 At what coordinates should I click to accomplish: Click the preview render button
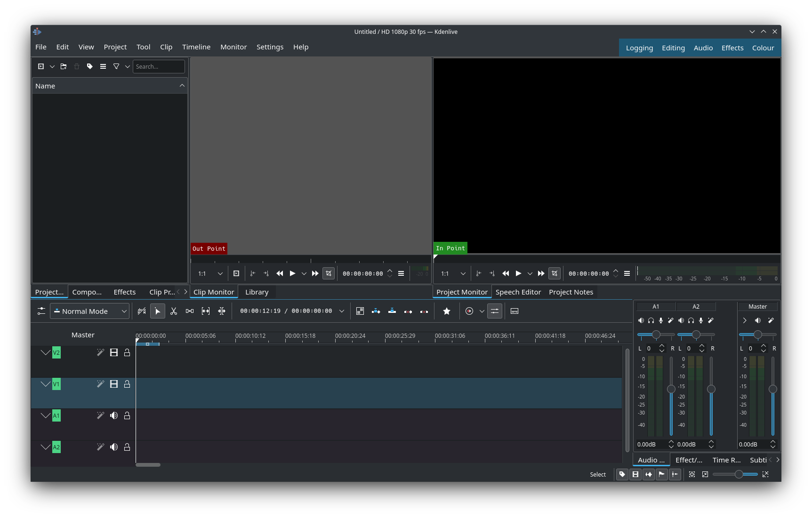(x=469, y=311)
